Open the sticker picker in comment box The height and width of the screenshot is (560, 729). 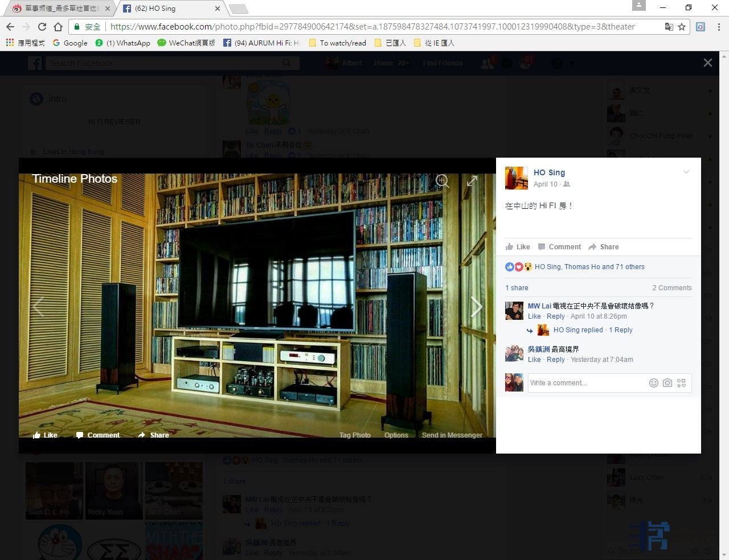coord(681,383)
